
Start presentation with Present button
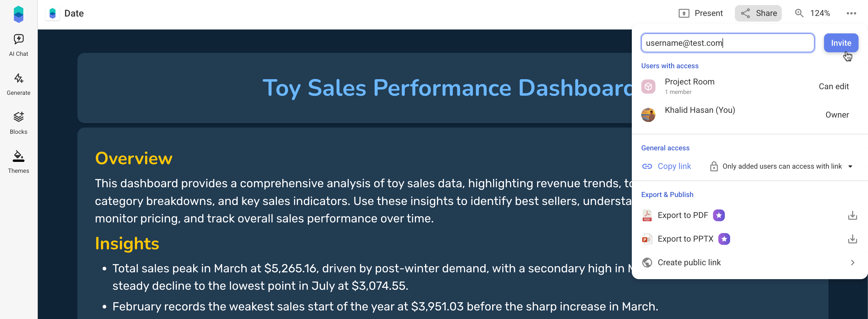coord(701,13)
